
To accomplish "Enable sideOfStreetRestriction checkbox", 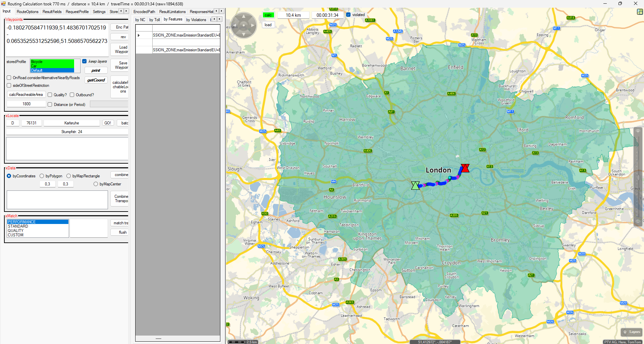I will point(9,85).
